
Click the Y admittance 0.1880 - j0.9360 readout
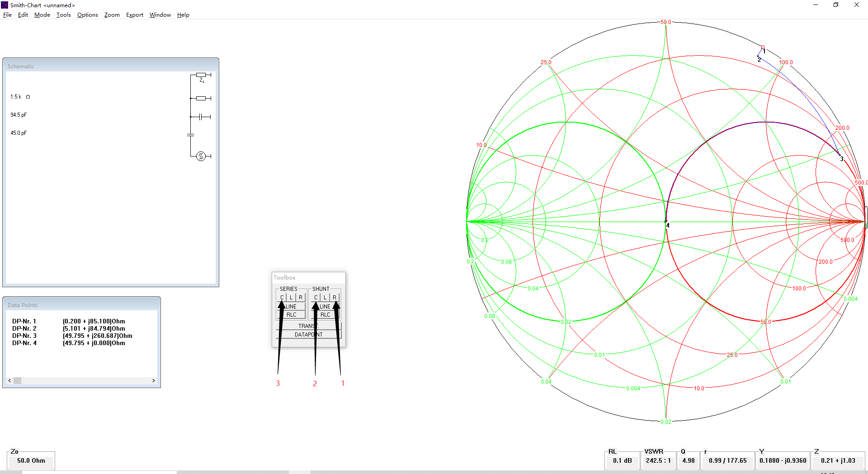(x=783, y=460)
